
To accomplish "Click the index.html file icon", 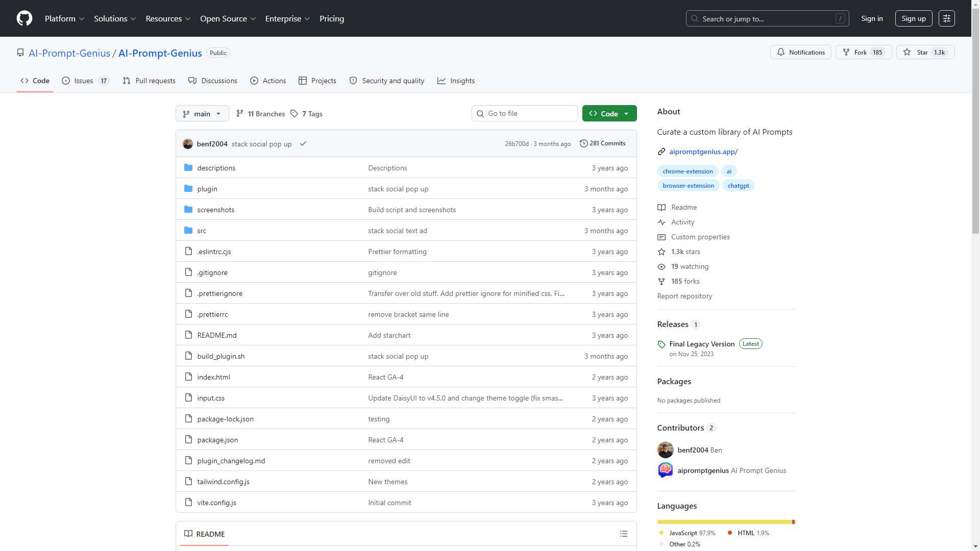I will pos(188,377).
